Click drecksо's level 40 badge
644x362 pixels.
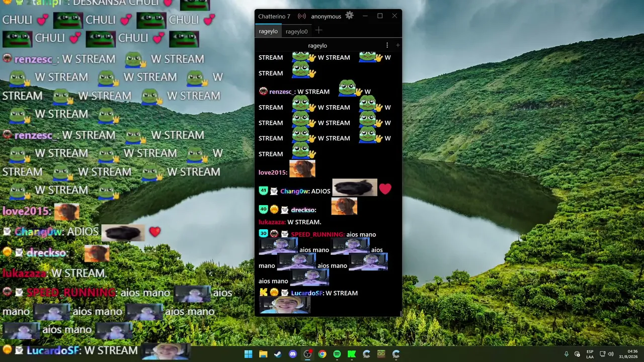263,210
